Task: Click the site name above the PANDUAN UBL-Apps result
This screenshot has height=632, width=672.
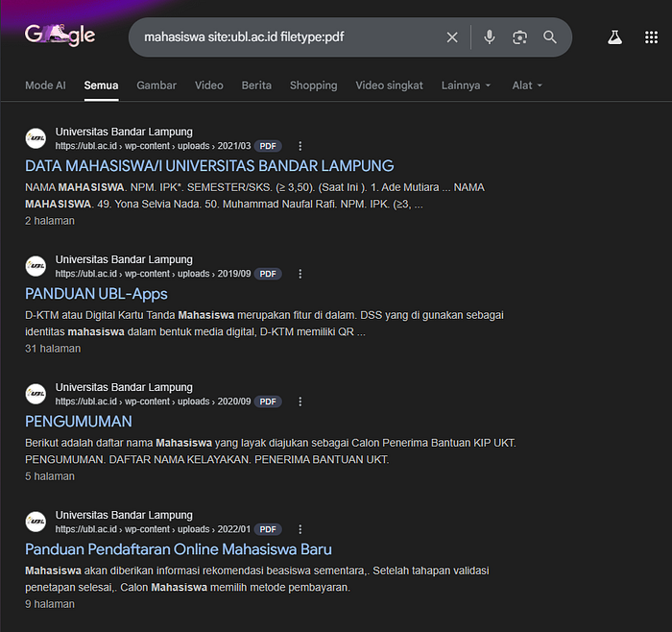Action: 124,259
